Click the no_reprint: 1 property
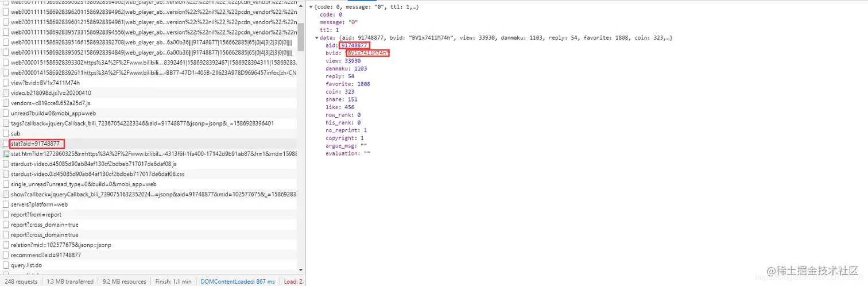 (x=346, y=130)
